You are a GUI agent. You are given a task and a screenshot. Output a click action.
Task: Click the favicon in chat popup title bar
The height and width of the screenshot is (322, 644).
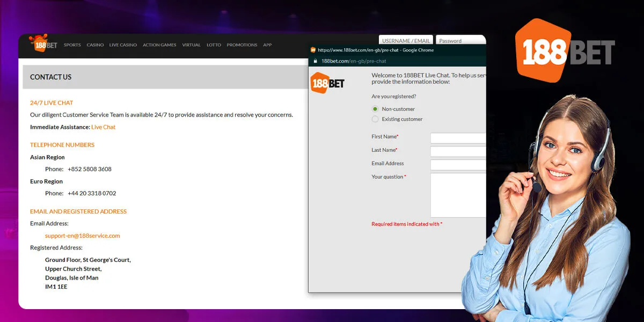[313, 50]
